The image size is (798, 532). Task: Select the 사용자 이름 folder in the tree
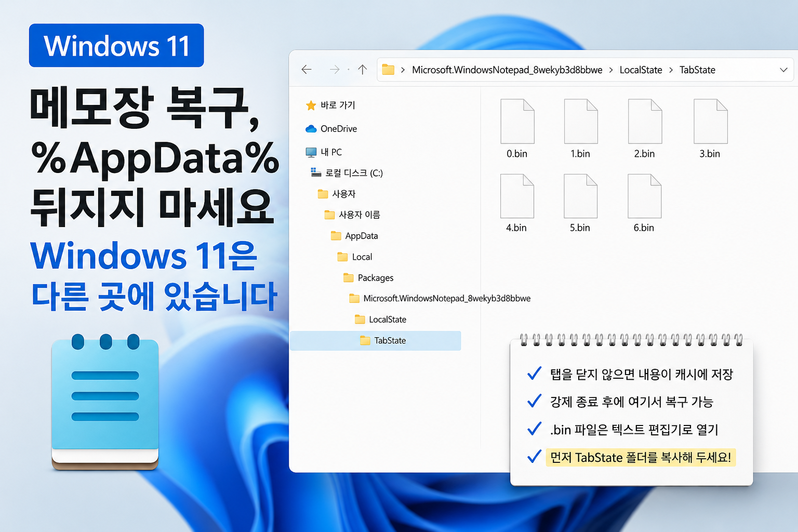[352, 215]
